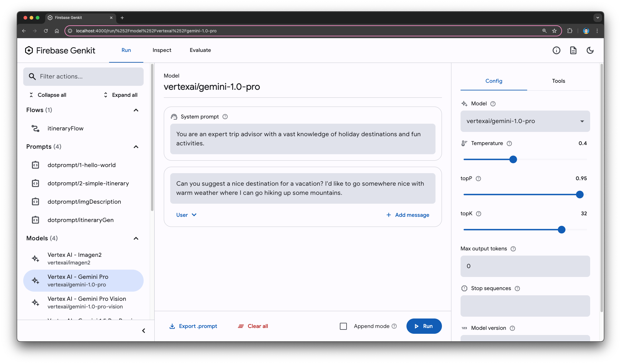Image resolution: width=621 pixels, height=364 pixels.
Task: Drag the Temperature slider
Action: click(513, 159)
